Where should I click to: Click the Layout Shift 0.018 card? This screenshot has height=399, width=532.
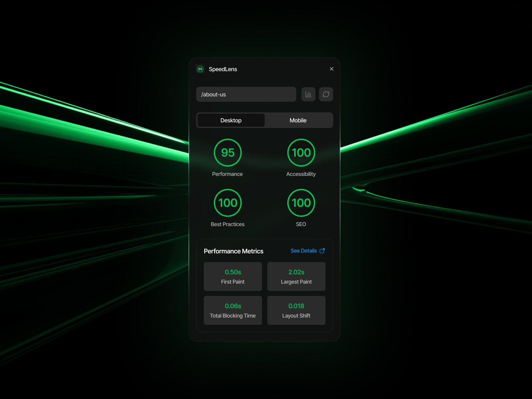click(296, 310)
